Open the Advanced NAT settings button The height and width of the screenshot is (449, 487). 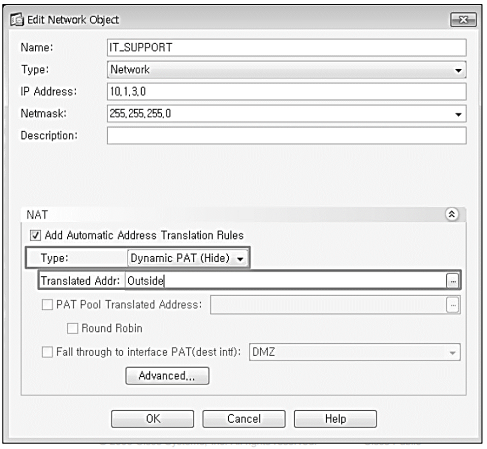[x=167, y=376]
